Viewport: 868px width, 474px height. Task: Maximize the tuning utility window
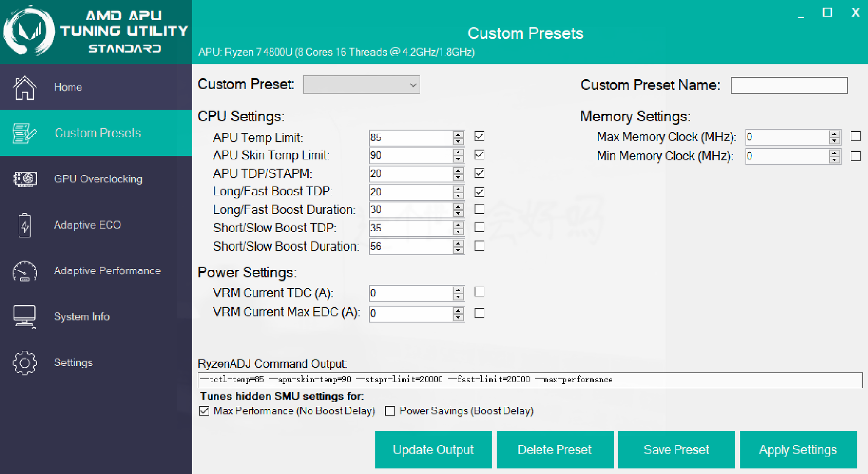[x=827, y=12]
